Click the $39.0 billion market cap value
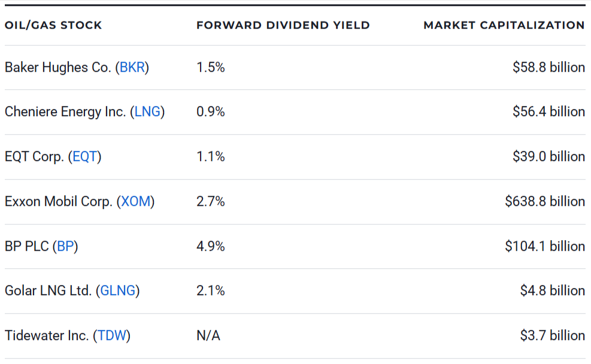Screen dimensions: 591x364 click(x=548, y=157)
